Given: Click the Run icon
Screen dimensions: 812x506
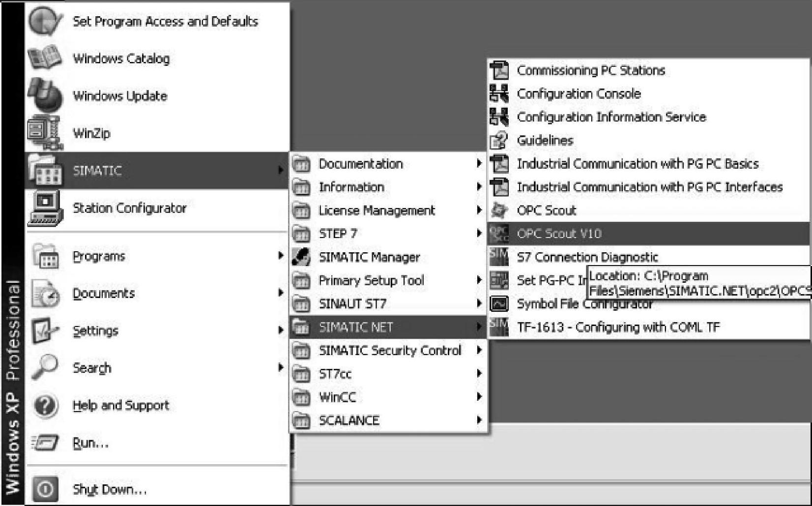Looking at the screenshot, I should pos(46,443).
